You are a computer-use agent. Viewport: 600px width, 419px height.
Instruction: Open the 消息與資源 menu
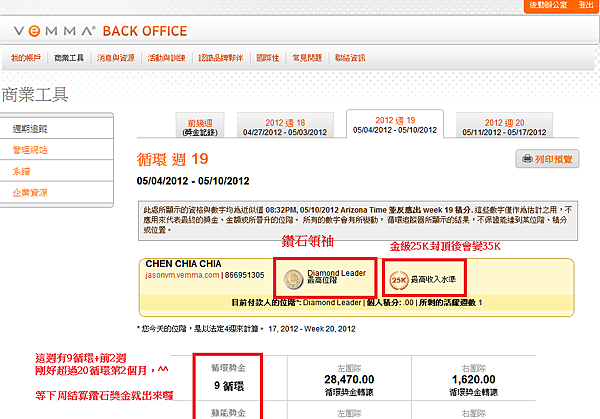tap(116, 58)
